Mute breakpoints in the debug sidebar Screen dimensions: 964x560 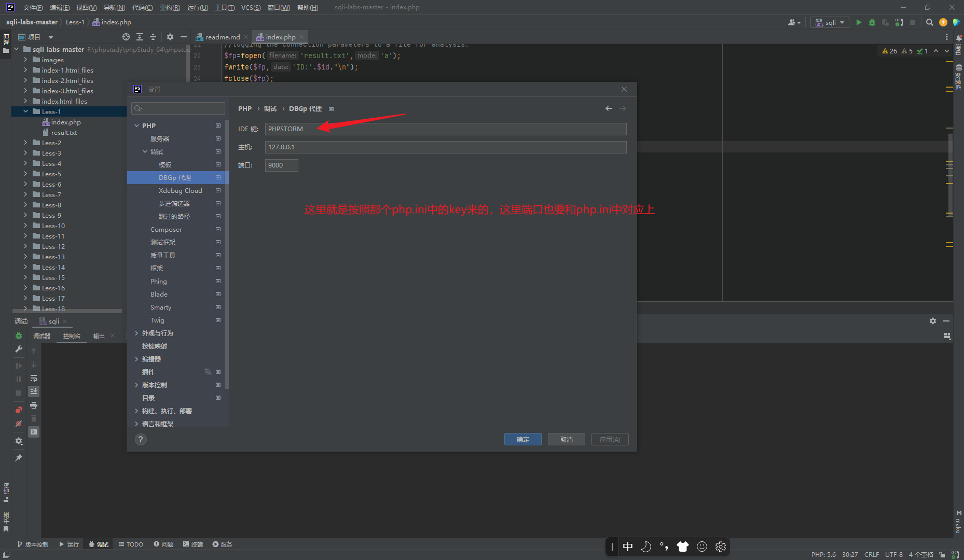[x=18, y=424]
